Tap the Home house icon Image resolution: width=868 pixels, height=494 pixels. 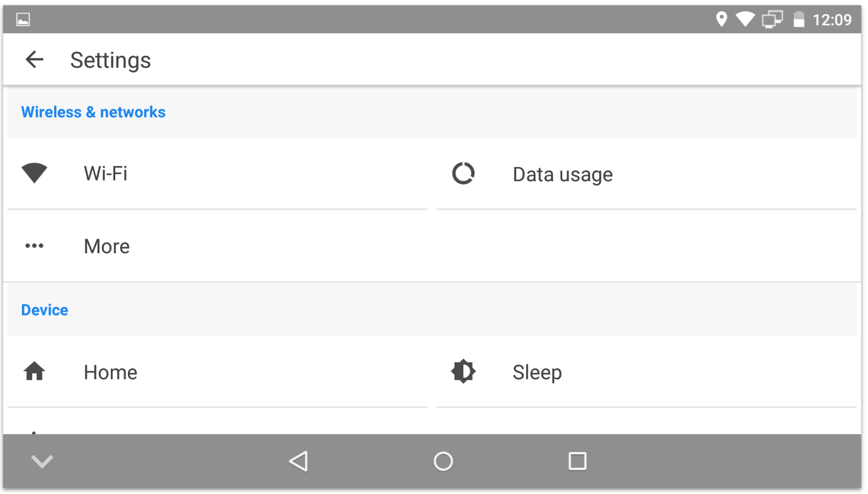pyautogui.click(x=34, y=371)
